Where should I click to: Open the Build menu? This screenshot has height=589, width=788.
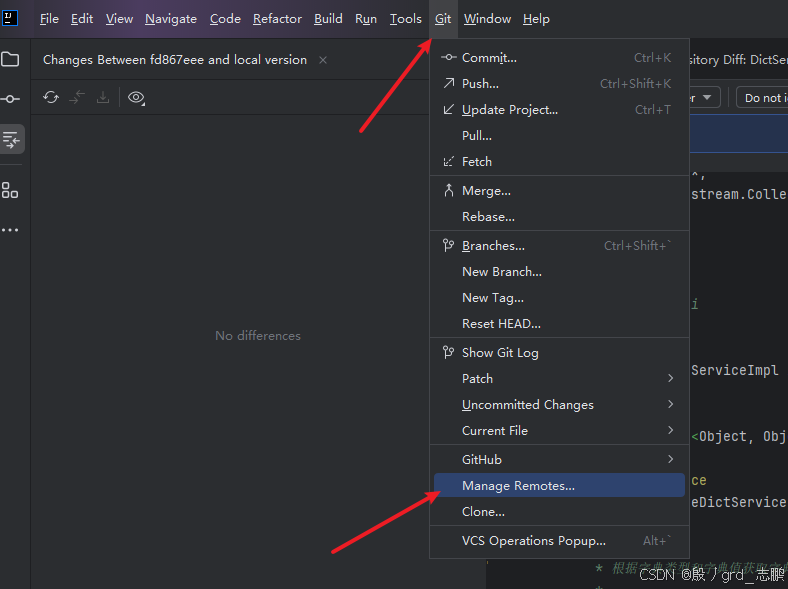(328, 19)
